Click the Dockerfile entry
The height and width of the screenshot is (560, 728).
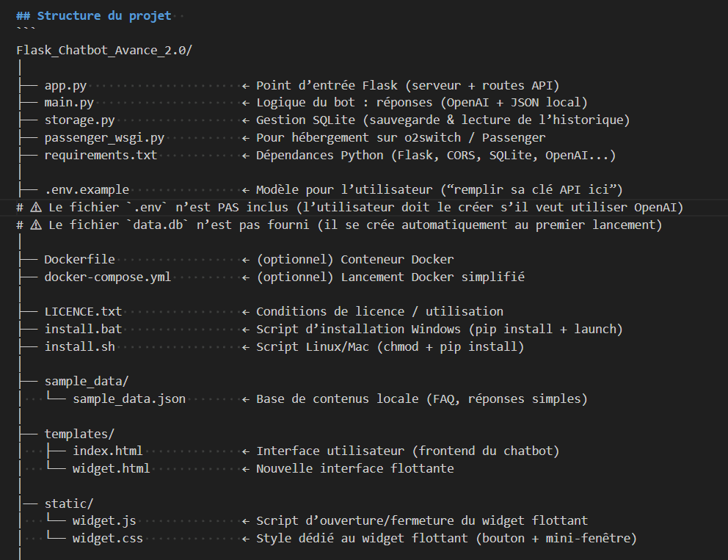[x=79, y=260]
